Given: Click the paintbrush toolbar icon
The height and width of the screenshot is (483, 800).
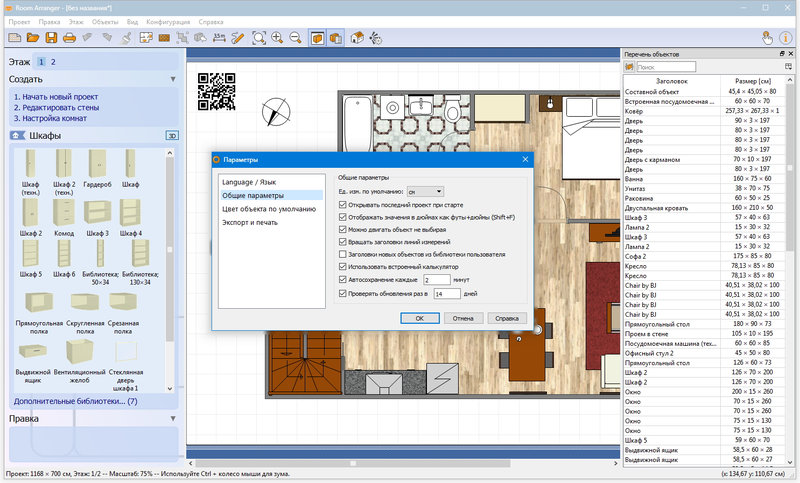Looking at the screenshot, I should pos(127,38).
